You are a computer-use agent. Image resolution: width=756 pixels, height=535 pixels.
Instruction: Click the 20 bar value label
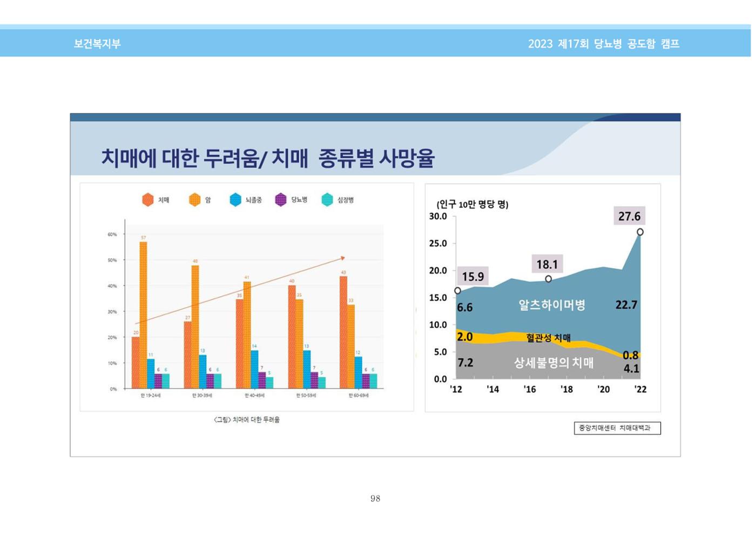(x=136, y=332)
